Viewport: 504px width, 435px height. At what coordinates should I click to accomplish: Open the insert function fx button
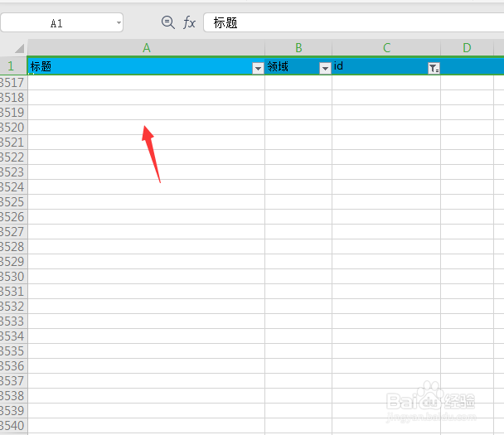pyautogui.click(x=189, y=23)
